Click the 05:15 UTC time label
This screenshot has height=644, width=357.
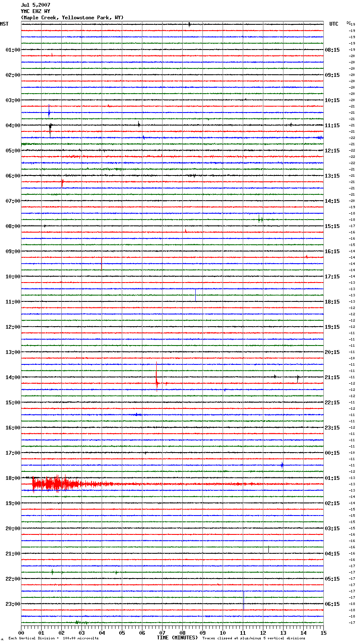pyautogui.click(x=332, y=579)
